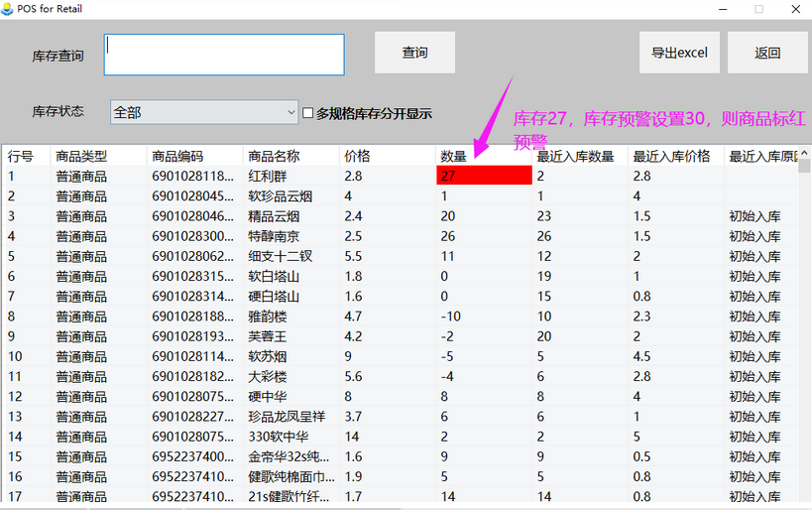
Task: Go back using the 返回 button
Action: click(767, 53)
